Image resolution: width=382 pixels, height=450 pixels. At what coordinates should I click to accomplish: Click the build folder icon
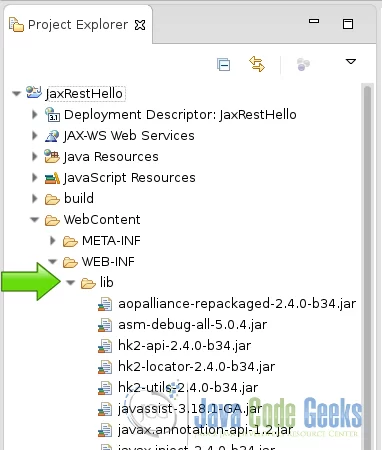(x=52, y=199)
